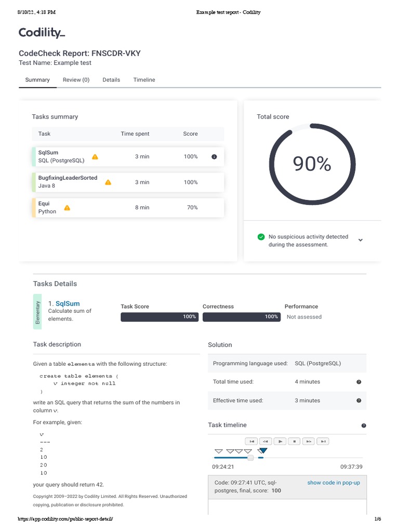This screenshot has width=399, height=532.
Task: Click the filled blue final timeline marker
Action: (x=263, y=450)
